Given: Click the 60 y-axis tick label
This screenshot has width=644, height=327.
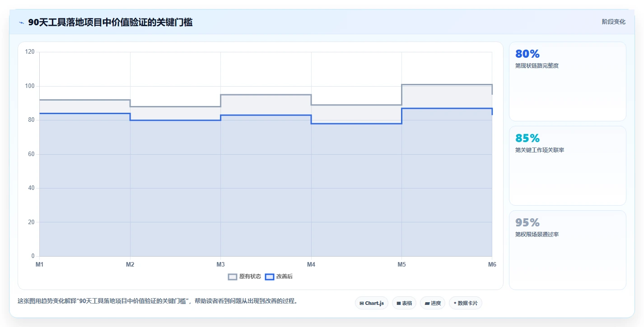Looking at the screenshot, I should tap(31, 154).
